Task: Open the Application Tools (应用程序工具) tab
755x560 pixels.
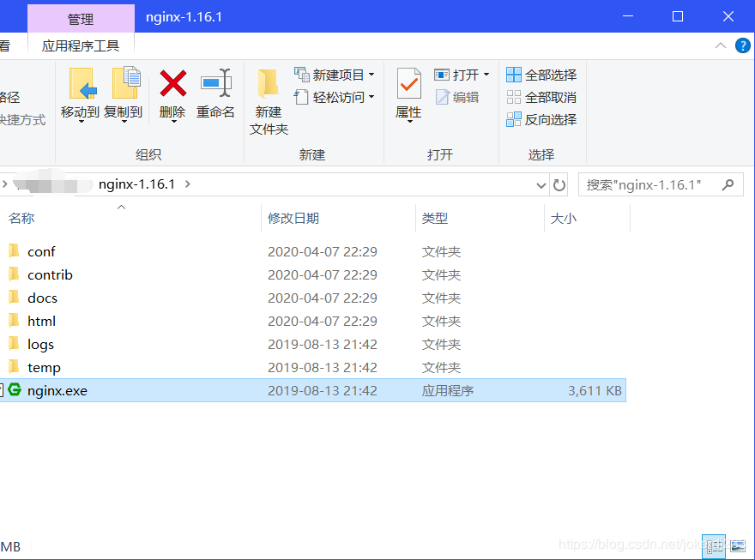Action: (x=81, y=45)
